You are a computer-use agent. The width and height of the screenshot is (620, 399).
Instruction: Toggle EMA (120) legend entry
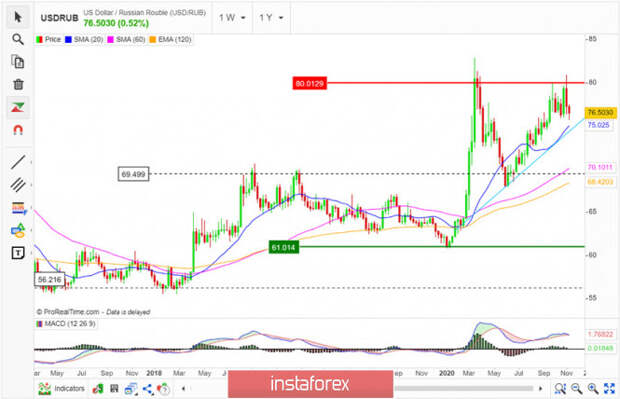[x=170, y=40]
